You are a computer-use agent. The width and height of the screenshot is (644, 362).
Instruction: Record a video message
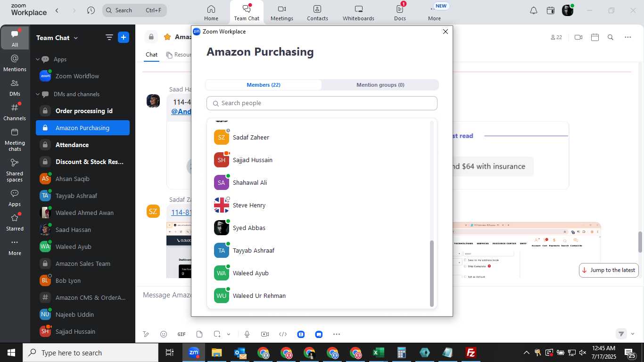(x=265, y=334)
